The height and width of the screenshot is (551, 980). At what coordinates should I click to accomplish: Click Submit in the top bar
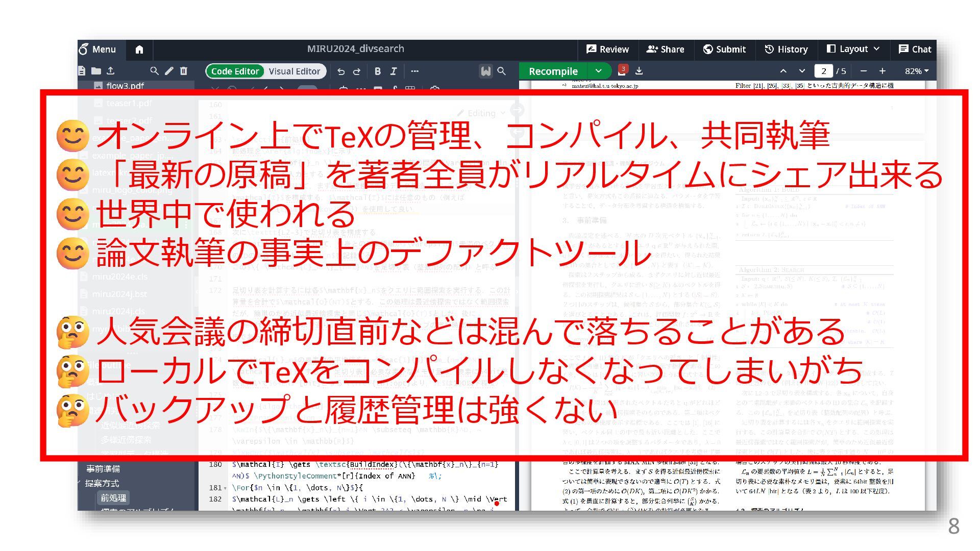[x=724, y=49]
